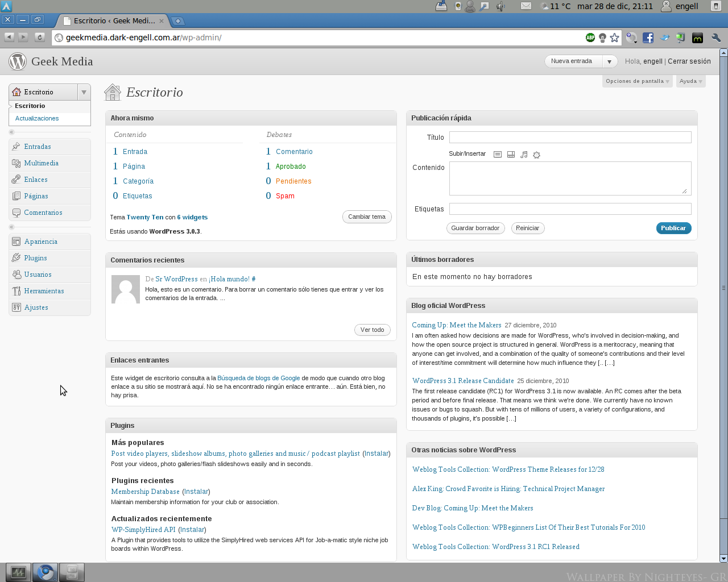Click the add audio music-note icon
Image resolution: width=728 pixels, height=582 pixels.
pyautogui.click(x=524, y=155)
